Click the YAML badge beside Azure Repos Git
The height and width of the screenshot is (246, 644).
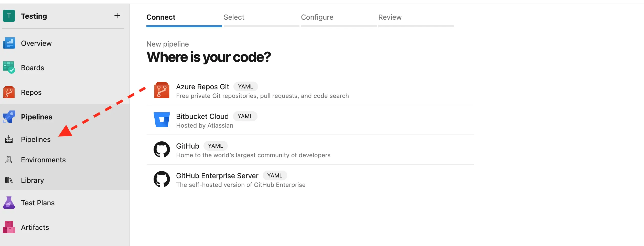coord(245,86)
